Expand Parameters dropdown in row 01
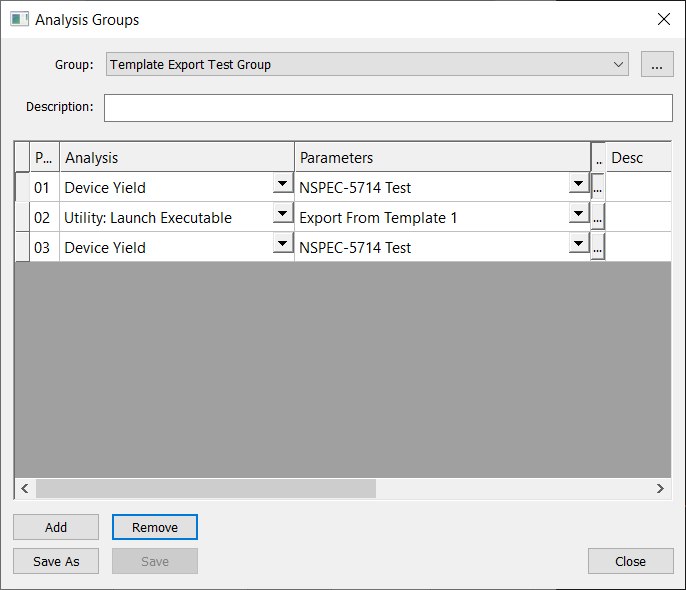 [x=578, y=186]
